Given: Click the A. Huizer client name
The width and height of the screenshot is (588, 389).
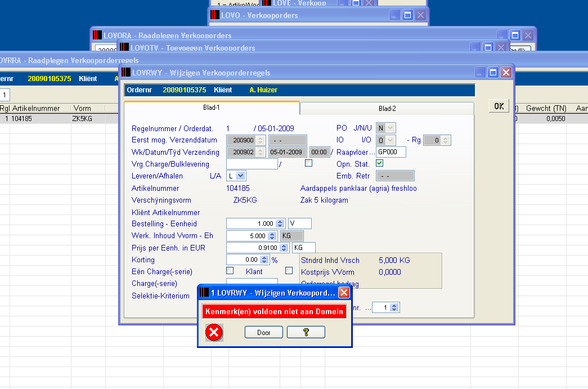Looking at the screenshot, I should click(263, 90).
